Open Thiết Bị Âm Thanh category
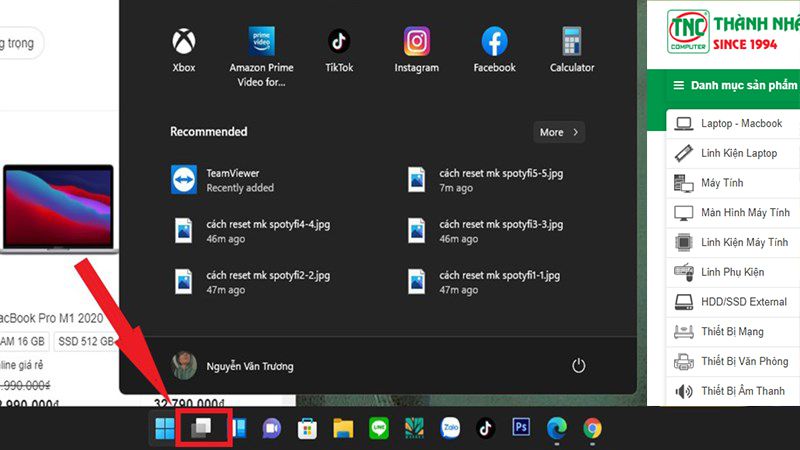 733,391
